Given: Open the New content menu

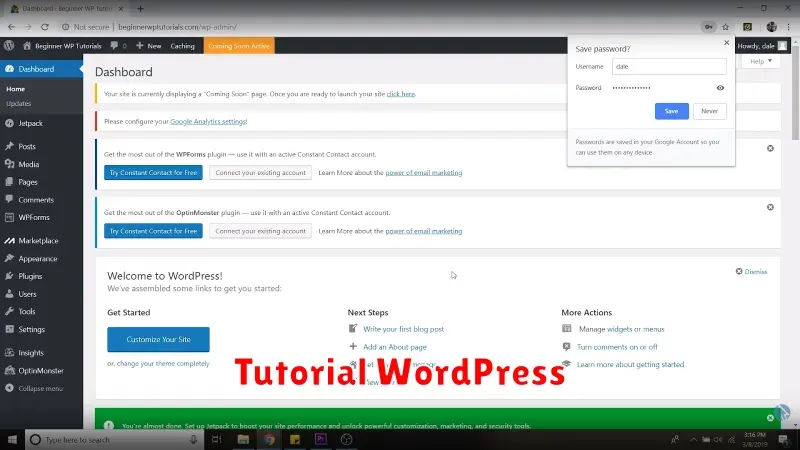Looking at the screenshot, I should pyautogui.click(x=148, y=46).
